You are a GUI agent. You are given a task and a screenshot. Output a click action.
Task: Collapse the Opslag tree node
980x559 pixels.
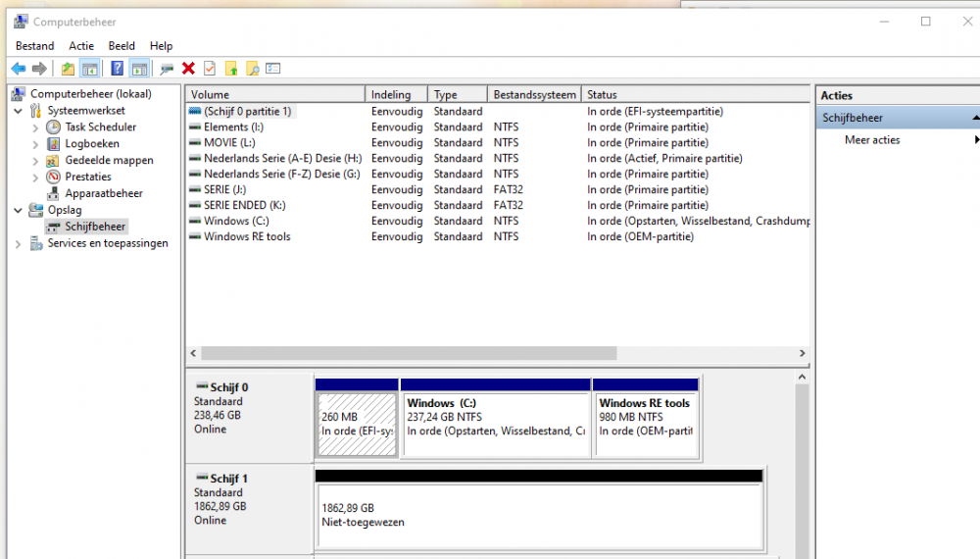click(18, 210)
